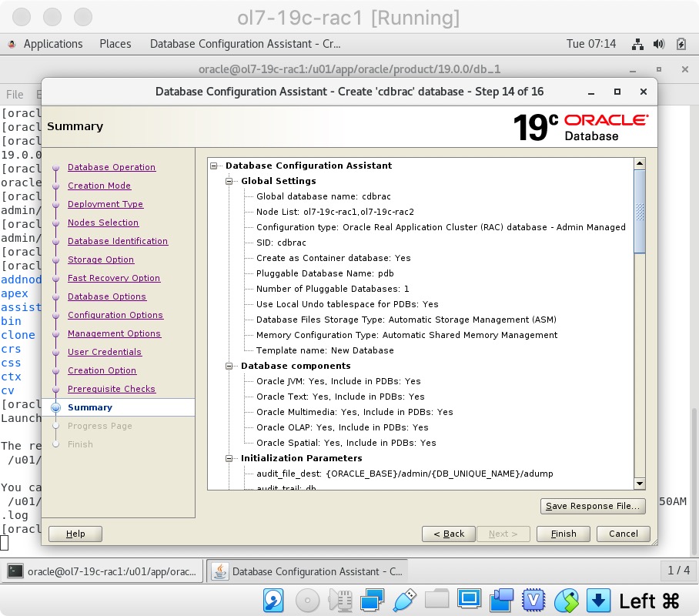Viewport: 699px width, 616px height.
Task: Click VirtualBox shared folders icon
Action: coord(437,599)
